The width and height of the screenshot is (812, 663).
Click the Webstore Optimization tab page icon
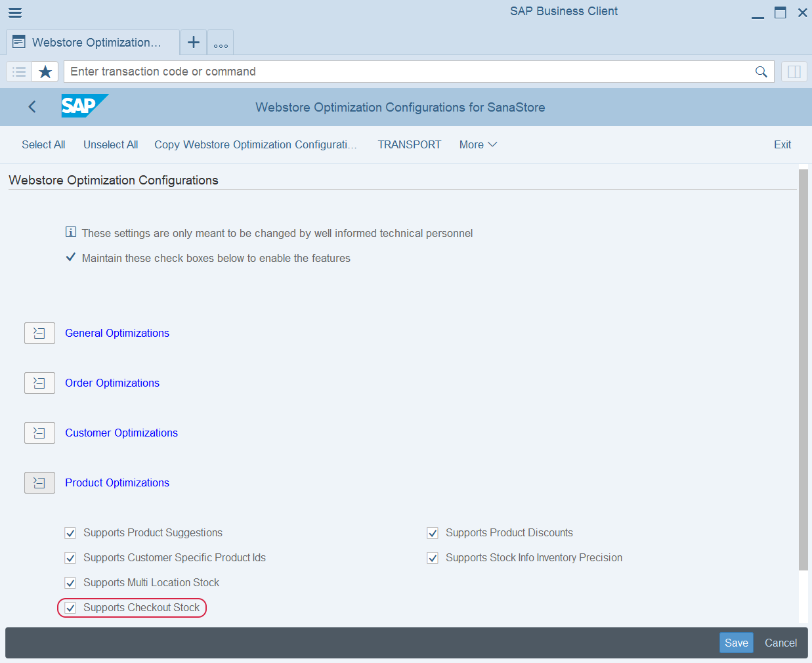coord(19,42)
